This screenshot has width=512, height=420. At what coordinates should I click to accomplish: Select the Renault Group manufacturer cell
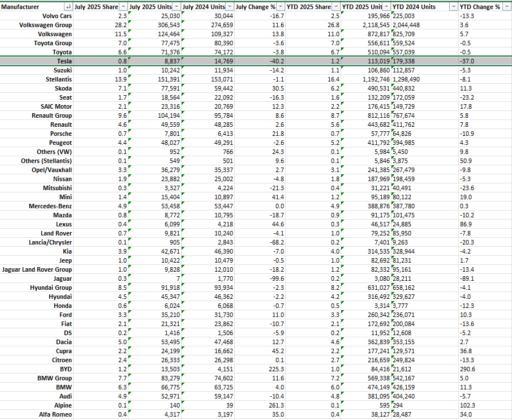[x=37, y=115]
